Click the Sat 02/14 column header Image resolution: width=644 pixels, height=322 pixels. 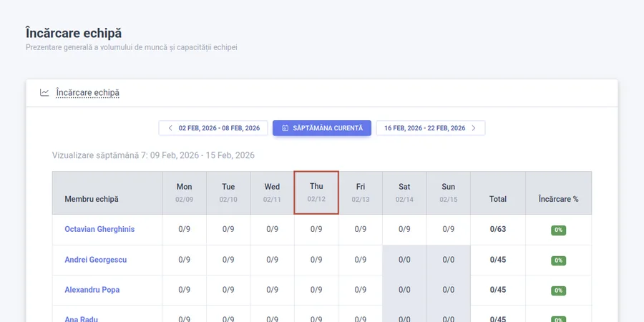point(404,192)
